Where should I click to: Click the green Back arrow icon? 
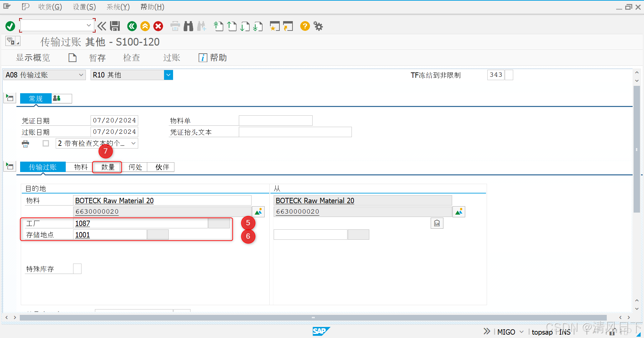(x=132, y=26)
